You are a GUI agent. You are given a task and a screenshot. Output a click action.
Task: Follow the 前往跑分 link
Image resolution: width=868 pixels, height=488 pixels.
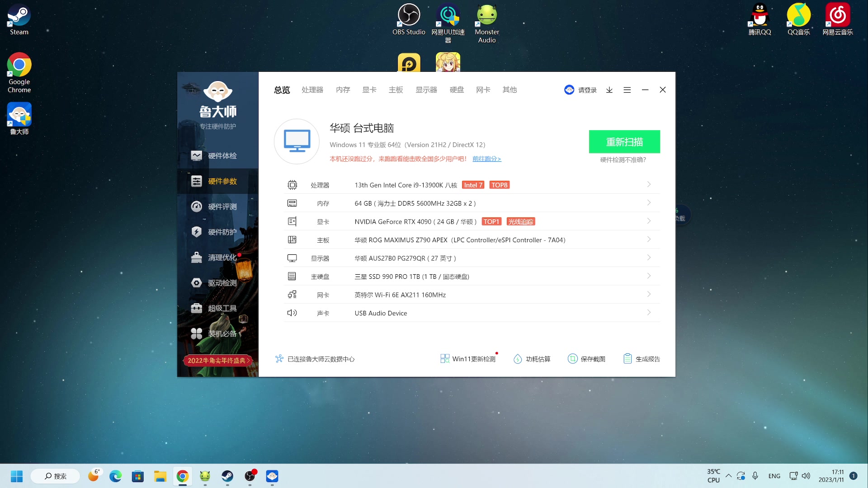coord(486,159)
